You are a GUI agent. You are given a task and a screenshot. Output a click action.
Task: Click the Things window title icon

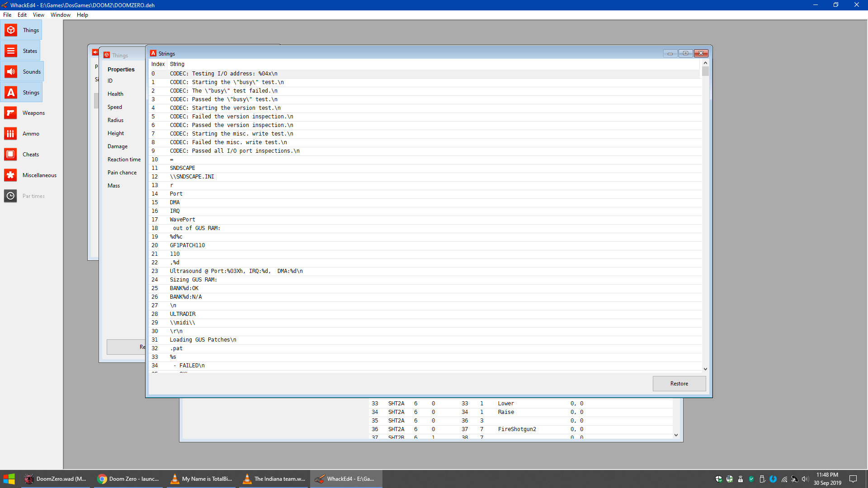107,55
